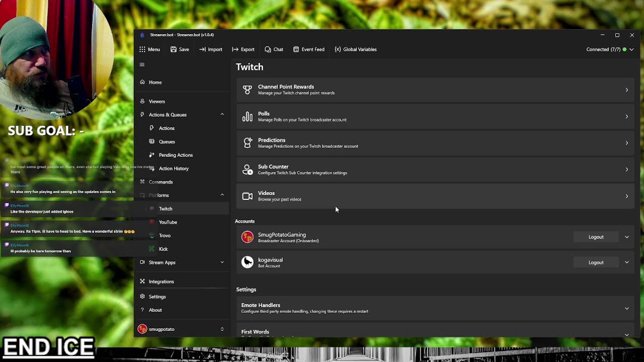Click the kogavisual avatar
Viewport: 644px width, 362px height.
[x=247, y=262]
